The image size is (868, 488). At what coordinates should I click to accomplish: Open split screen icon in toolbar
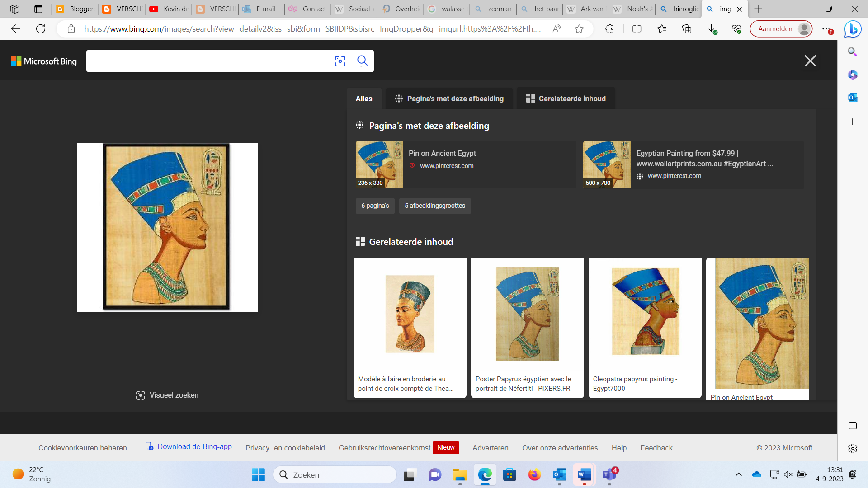click(637, 29)
